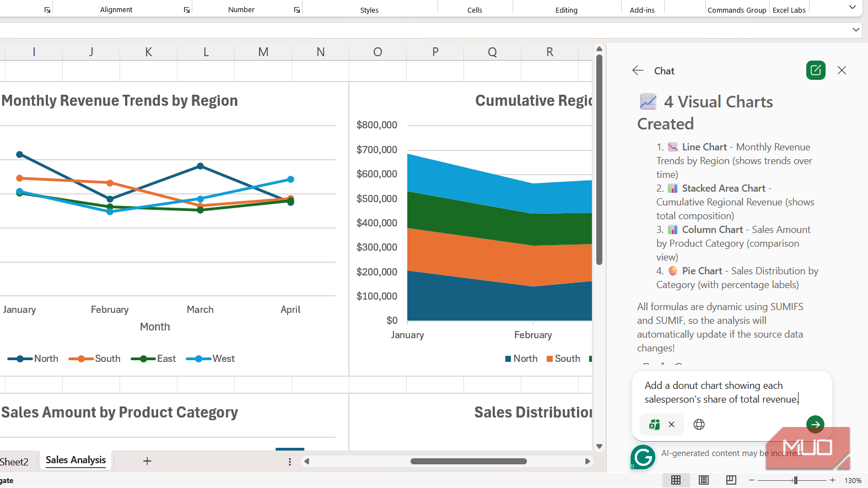Screen dimensions: 868x488
Task: Expand the formula bar
Action: [x=856, y=30]
